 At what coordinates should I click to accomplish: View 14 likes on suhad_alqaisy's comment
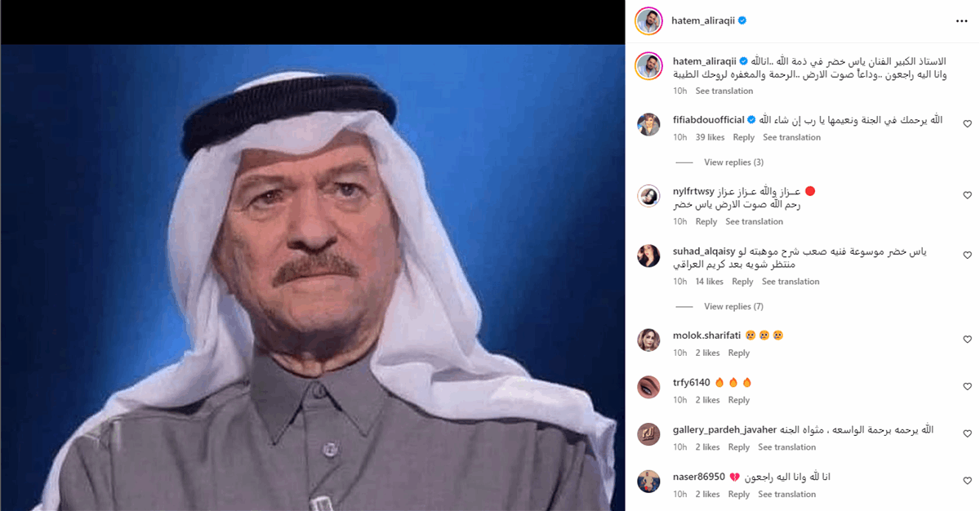[710, 282]
